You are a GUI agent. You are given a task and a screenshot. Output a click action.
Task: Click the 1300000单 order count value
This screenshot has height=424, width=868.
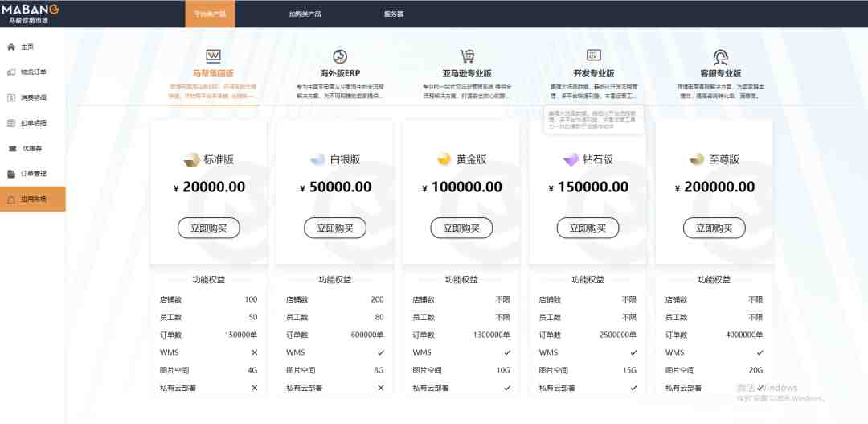point(492,335)
